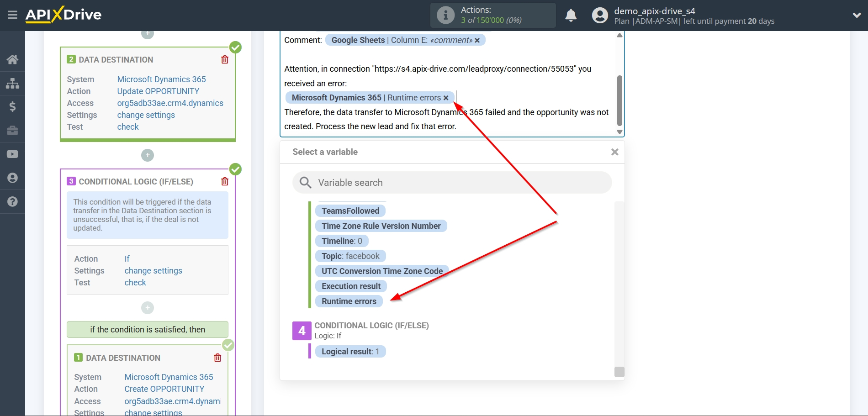Click nested Microsoft Dynamics 365 system link

tap(169, 377)
